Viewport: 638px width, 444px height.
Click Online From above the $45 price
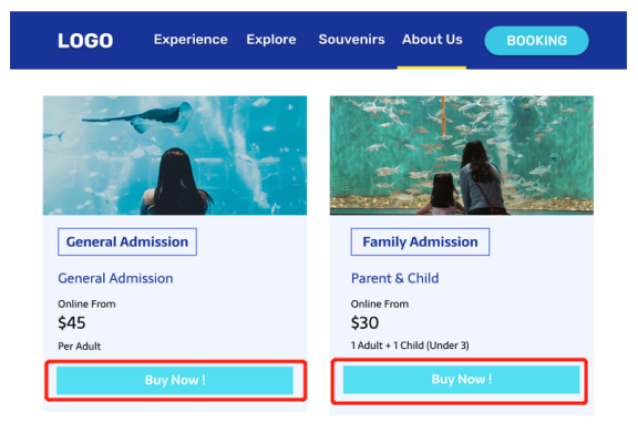click(87, 304)
